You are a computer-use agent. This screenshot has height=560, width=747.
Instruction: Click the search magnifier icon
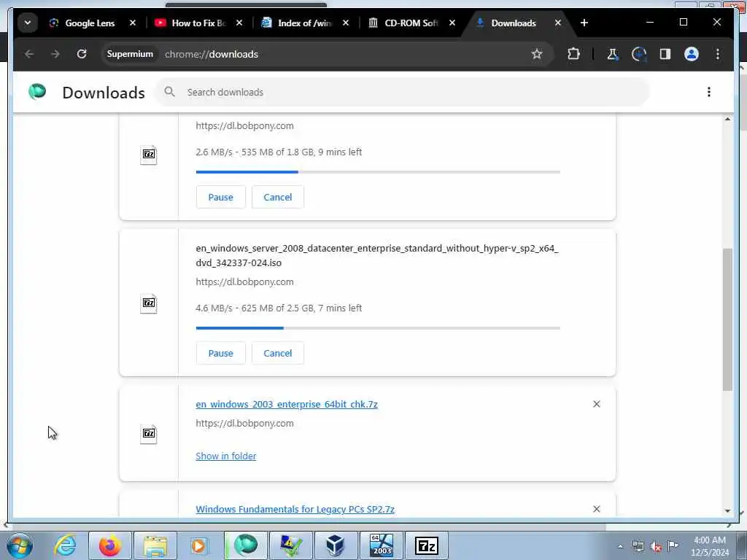point(169,92)
